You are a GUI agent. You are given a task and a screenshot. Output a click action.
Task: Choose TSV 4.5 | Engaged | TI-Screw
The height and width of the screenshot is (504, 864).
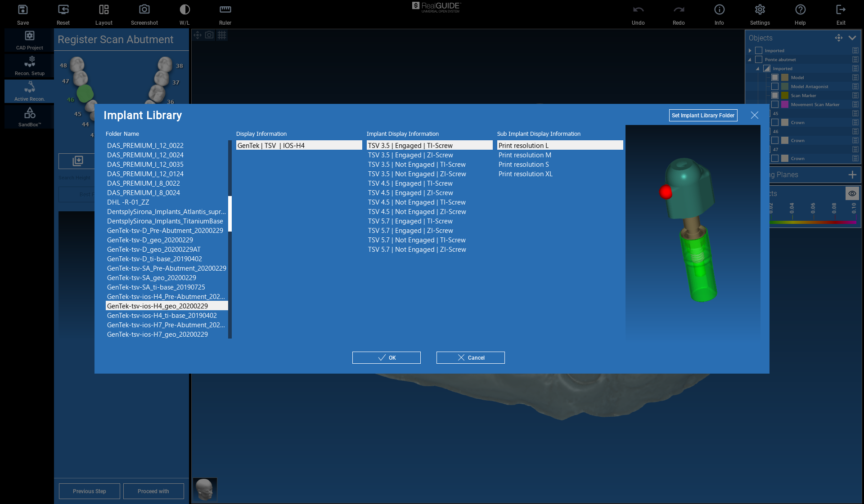(410, 183)
